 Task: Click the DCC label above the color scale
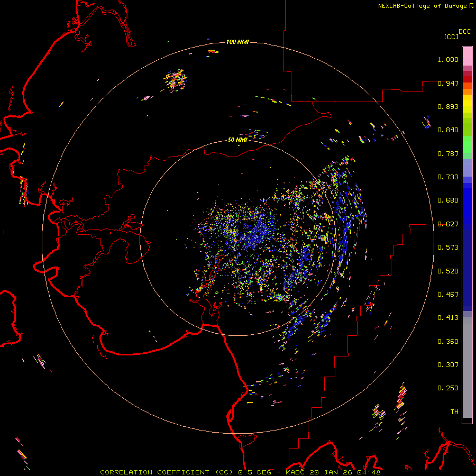(x=465, y=32)
